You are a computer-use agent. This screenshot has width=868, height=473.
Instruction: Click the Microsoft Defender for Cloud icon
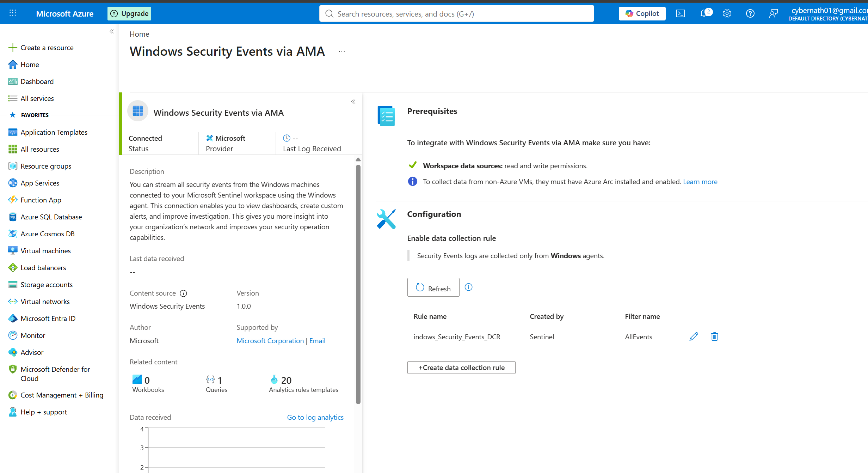13,369
